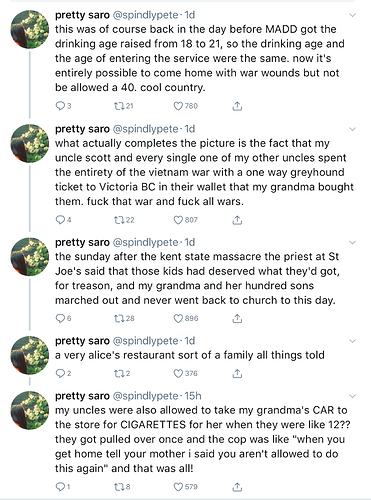Open pretty saro name on Vietnam war tweet
The width and height of the screenshot is (371, 500).
pos(82,129)
